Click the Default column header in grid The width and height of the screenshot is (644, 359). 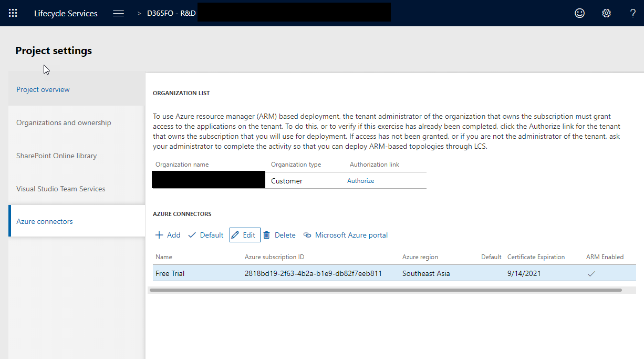491,257
